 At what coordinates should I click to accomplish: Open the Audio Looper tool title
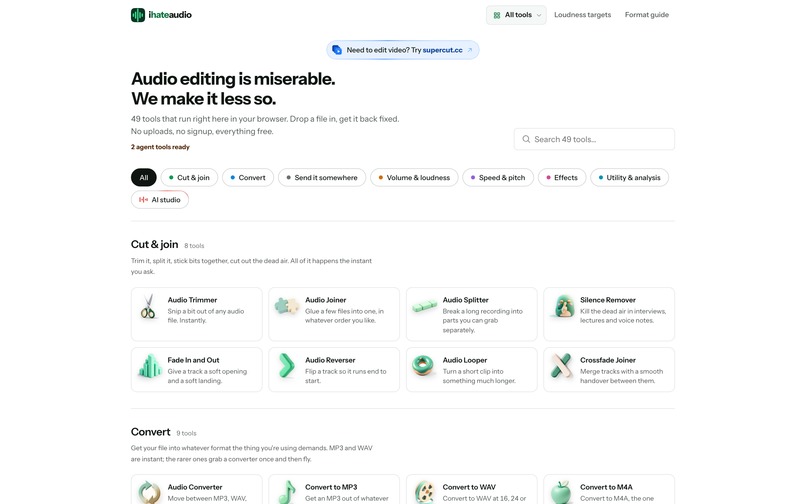click(465, 360)
